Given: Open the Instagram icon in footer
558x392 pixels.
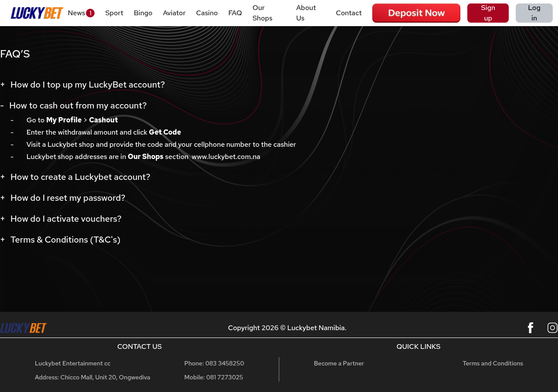Looking at the screenshot, I should point(552,328).
